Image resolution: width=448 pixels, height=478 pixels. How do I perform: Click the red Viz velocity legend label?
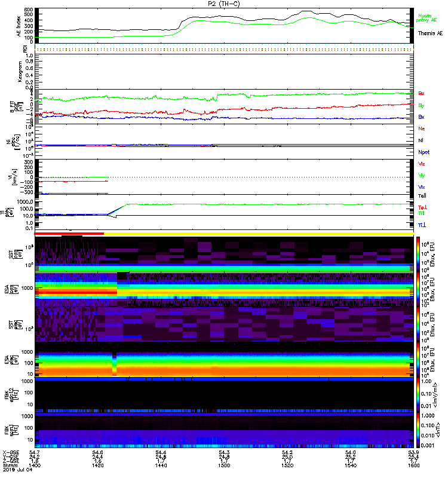(x=422, y=164)
